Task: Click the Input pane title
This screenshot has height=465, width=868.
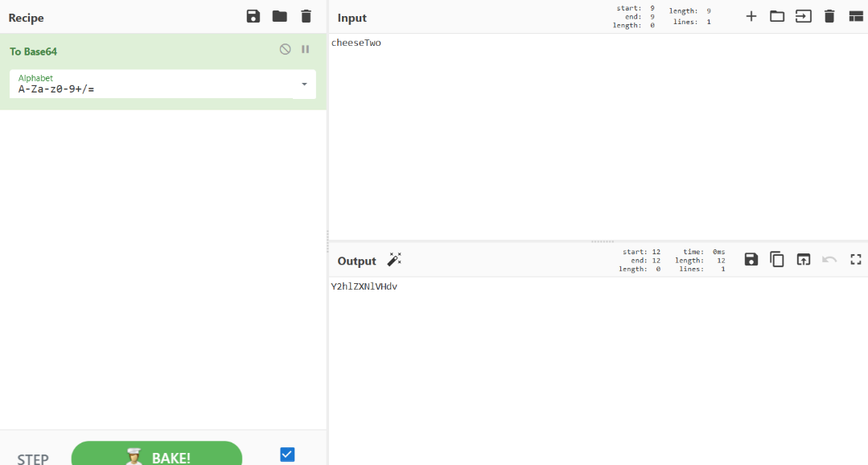Action: pyautogui.click(x=352, y=18)
